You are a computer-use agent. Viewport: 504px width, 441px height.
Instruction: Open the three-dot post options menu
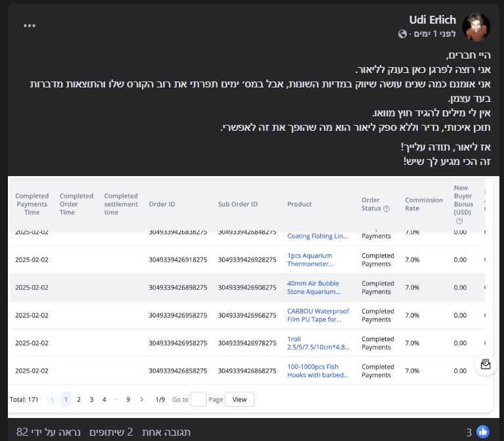30,26
